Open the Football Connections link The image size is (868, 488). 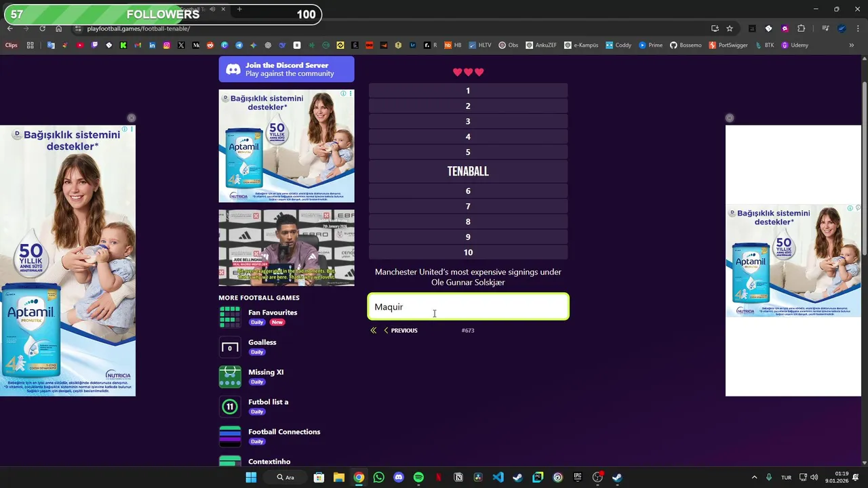(284, 432)
